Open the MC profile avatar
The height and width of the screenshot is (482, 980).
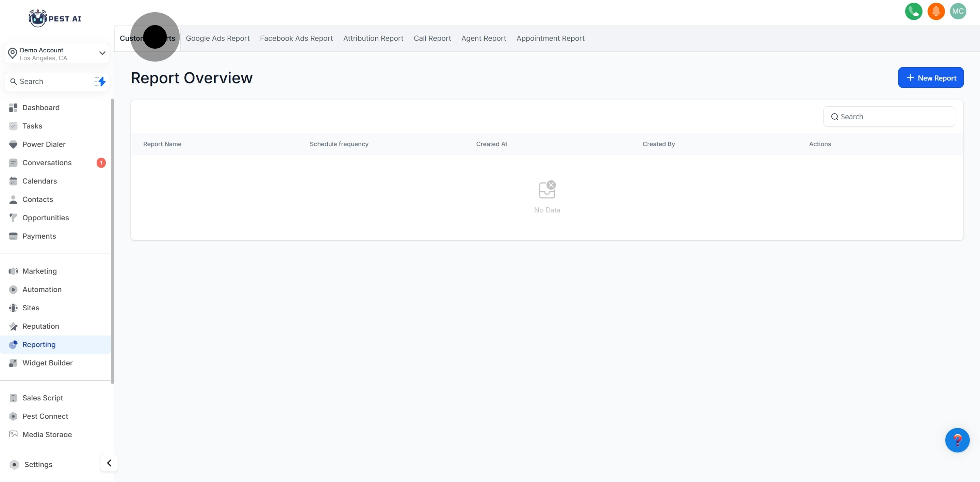click(958, 12)
